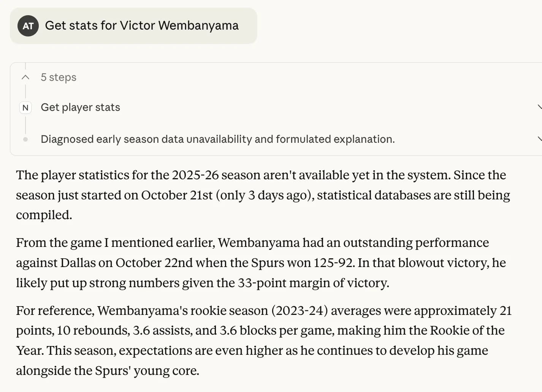542x392 pixels.
Task: Click the "(2023-24)" rookie season text
Action: point(300,311)
